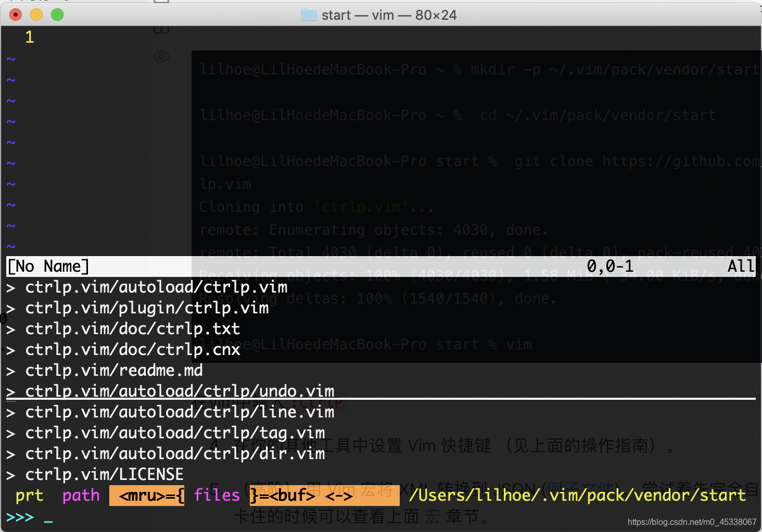Select ctrlp.vim/doc/ctrlp.cnx result
This screenshot has height=532, width=762.
[133, 350]
